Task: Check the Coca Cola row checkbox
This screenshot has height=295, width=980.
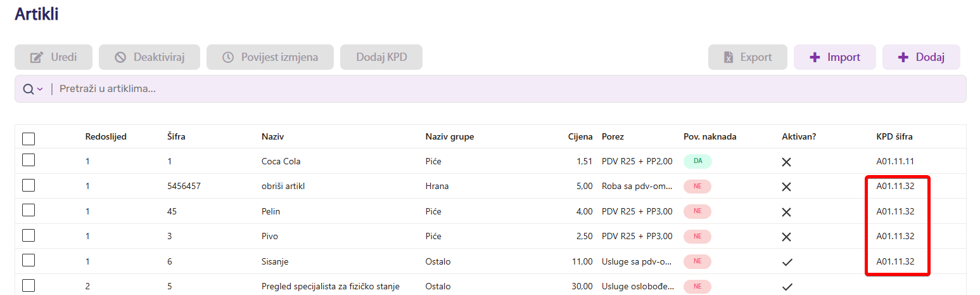Action: tap(29, 161)
